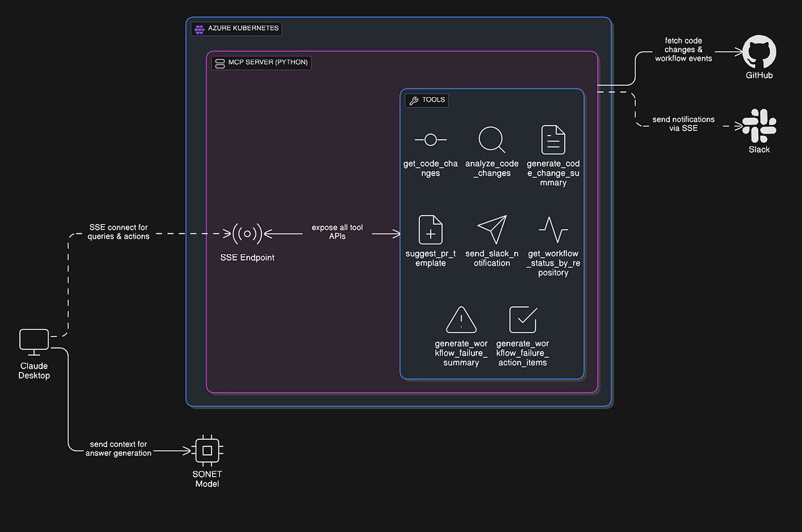Image resolution: width=802 pixels, height=532 pixels.
Task: Select the Claude Desktop monitor icon
Action: pyautogui.click(x=34, y=341)
